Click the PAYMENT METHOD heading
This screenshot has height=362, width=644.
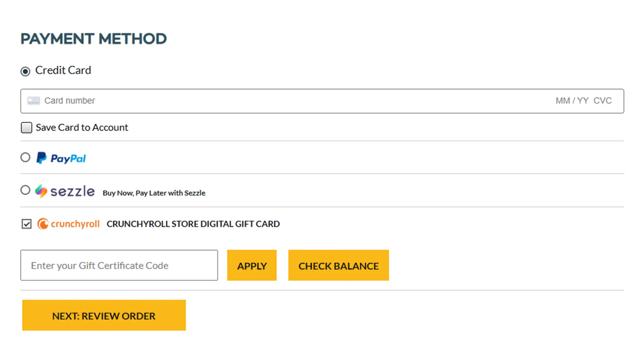(94, 39)
